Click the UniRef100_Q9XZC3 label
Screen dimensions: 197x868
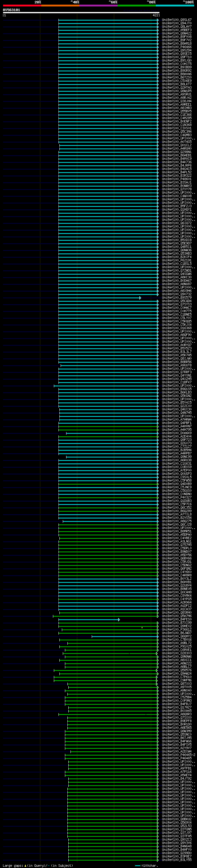click(177, 839)
